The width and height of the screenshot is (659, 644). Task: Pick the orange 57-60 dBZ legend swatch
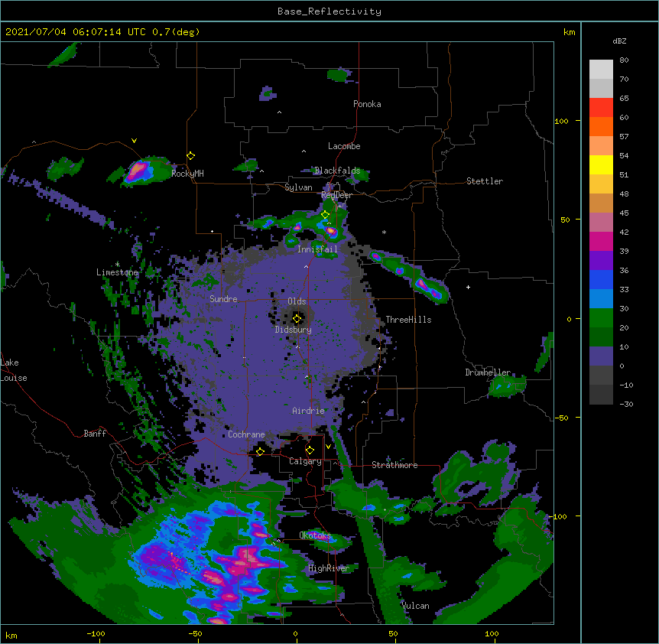pyautogui.click(x=601, y=126)
